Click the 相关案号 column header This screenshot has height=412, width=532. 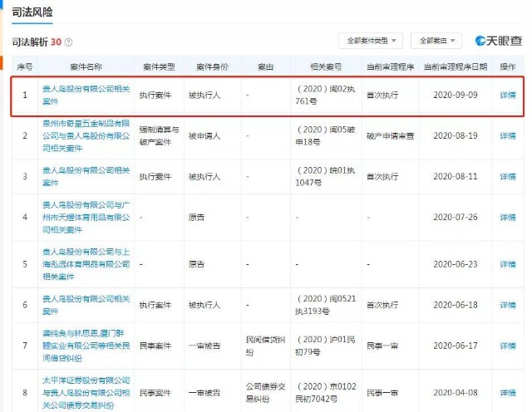click(x=326, y=66)
